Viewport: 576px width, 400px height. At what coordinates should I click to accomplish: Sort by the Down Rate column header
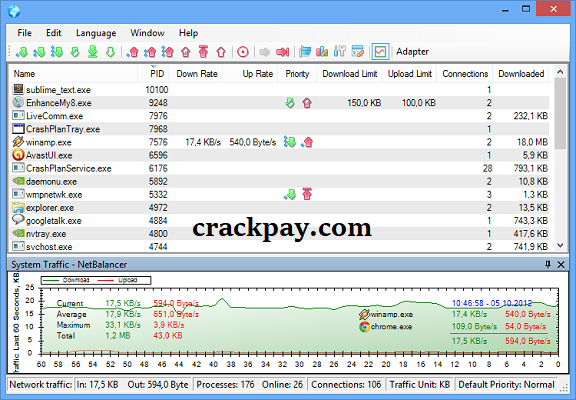(x=196, y=74)
